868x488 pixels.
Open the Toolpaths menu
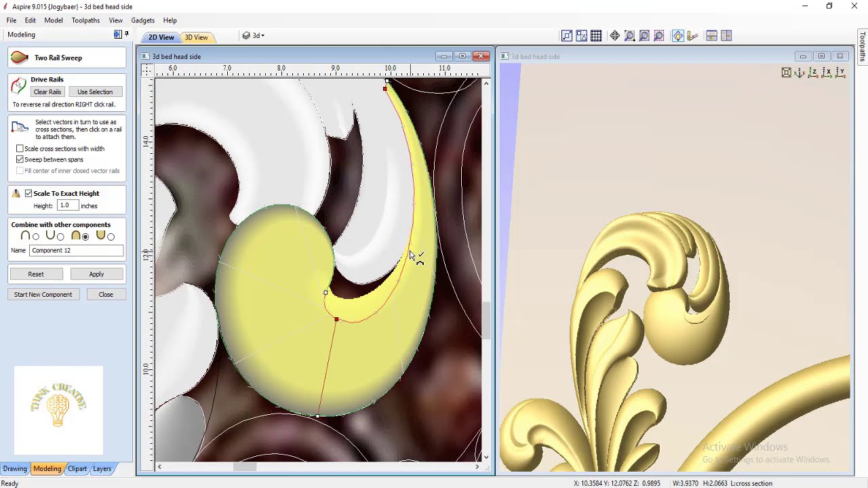85,20
